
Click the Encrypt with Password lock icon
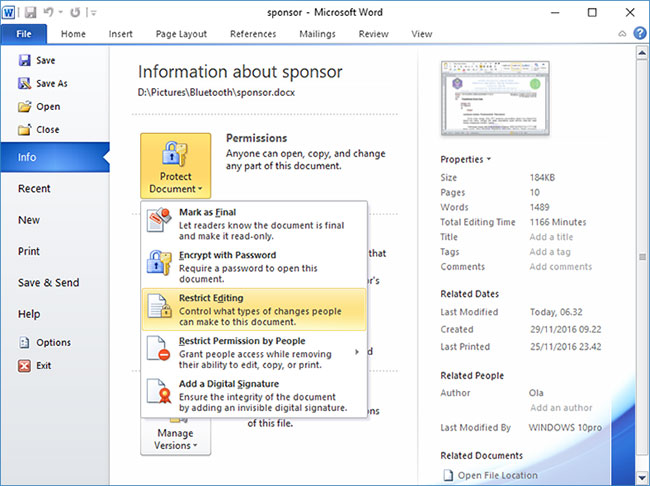coord(159,262)
